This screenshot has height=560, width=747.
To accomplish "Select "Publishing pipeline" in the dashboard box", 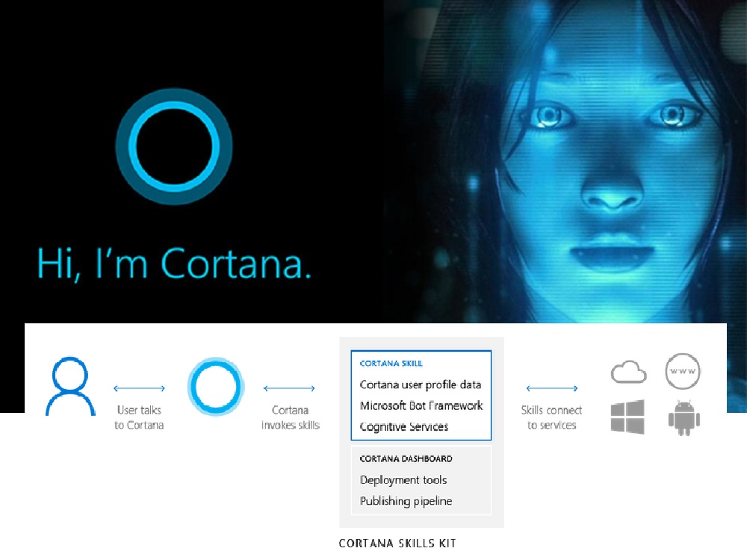I will (x=406, y=501).
